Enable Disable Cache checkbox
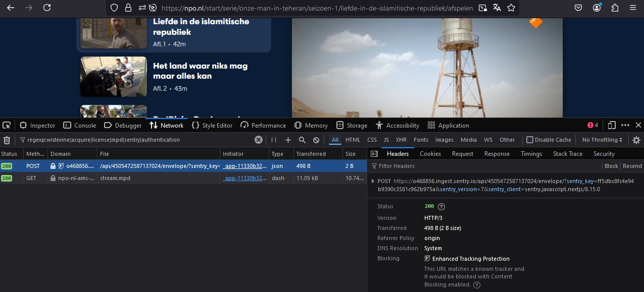The image size is (644, 292). 530,140
